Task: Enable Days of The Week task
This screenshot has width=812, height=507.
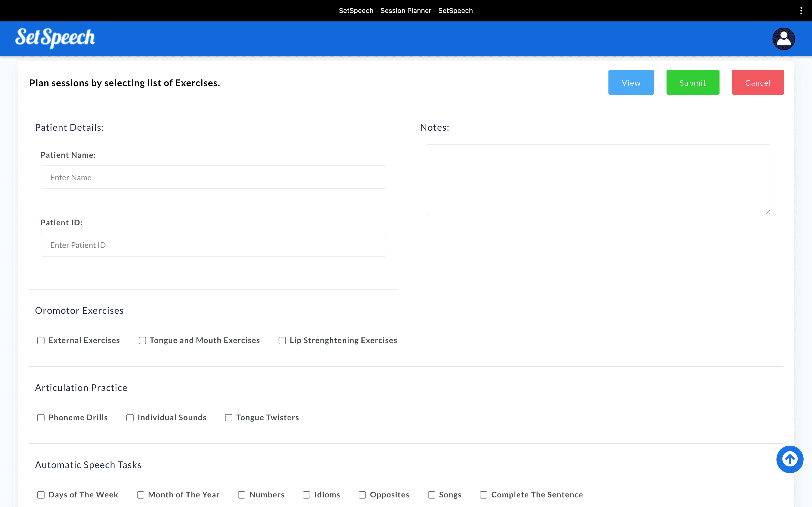Action: pyautogui.click(x=41, y=495)
